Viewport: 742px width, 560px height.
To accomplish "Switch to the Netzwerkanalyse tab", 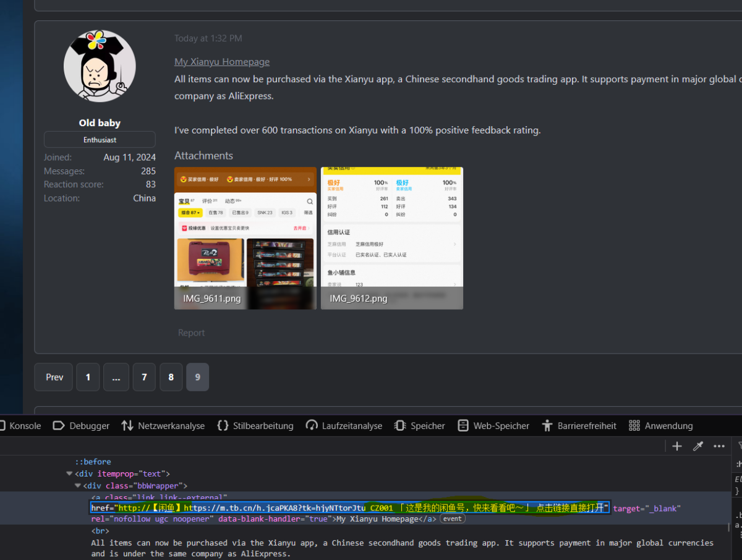I will click(x=163, y=426).
